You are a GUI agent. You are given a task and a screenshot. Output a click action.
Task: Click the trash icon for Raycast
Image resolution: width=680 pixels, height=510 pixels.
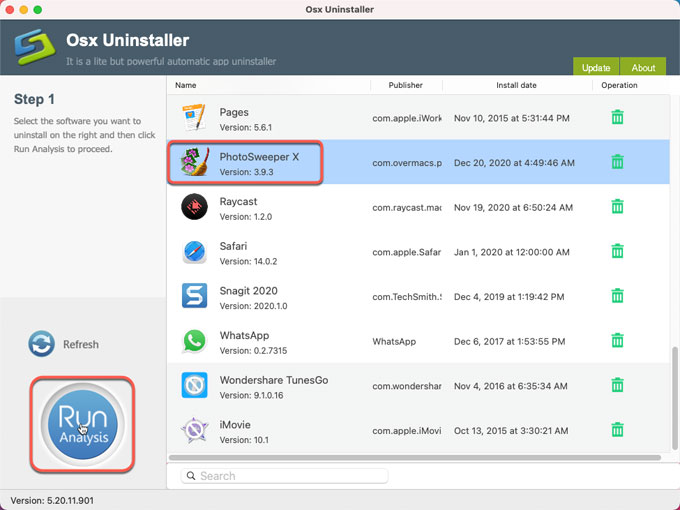pos(617,206)
